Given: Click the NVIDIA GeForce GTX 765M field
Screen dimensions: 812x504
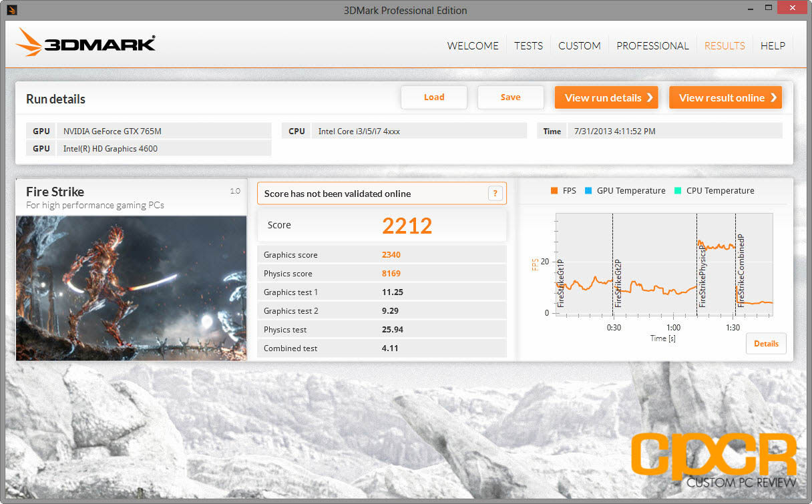Looking at the screenshot, I should (x=164, y=131).
